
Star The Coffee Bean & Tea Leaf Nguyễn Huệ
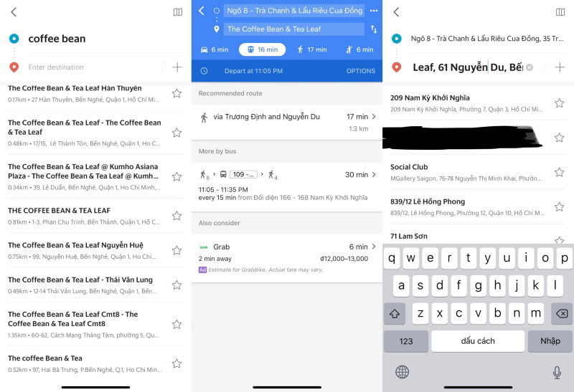coord(177,250)
